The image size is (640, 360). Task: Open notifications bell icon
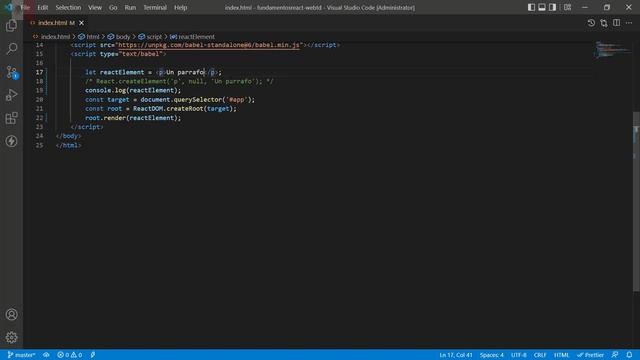pyautogui.click(x=629, y=355)
